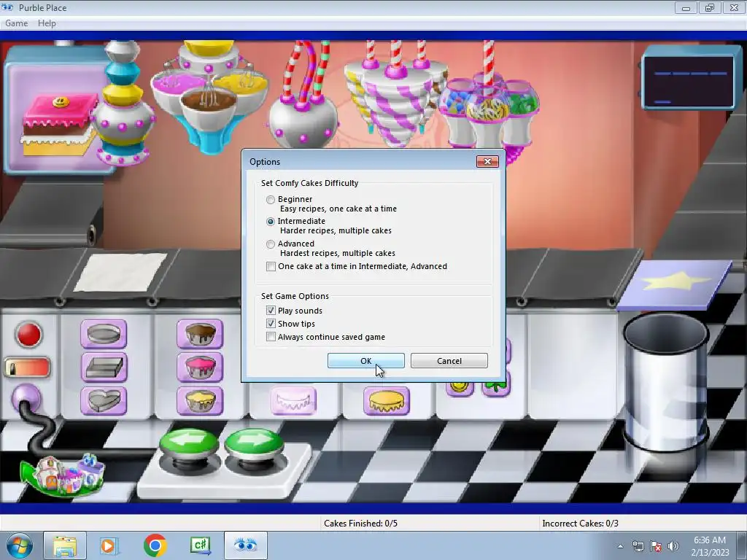Open the C# application in taskbar
747x560 pixels.
point(201,545)
